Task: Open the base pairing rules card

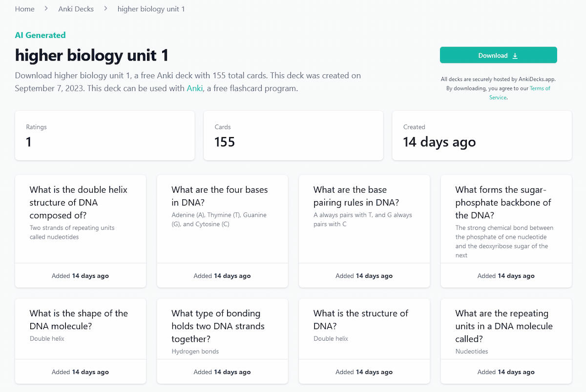Action: pyautogui.click(x=364, y=231)
